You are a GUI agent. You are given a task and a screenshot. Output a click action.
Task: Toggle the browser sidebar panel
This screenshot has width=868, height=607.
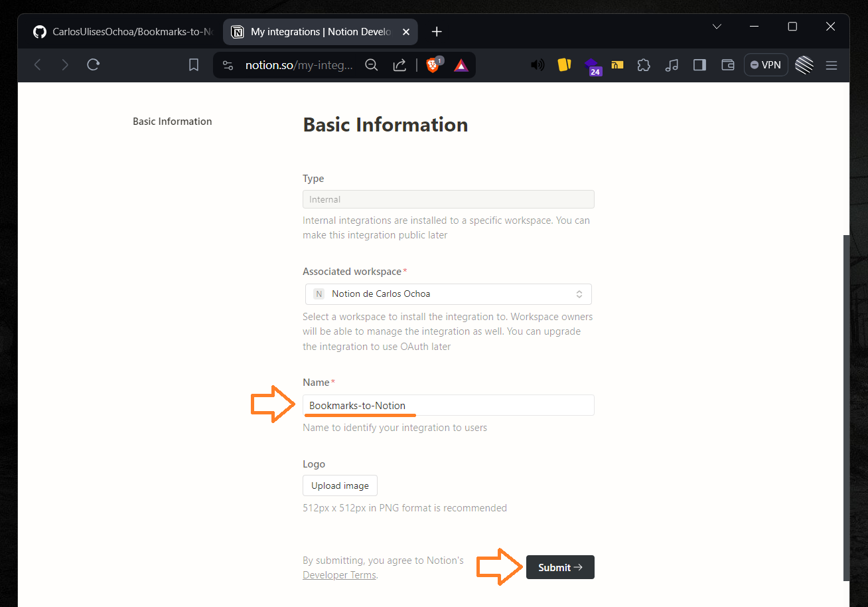699,65
